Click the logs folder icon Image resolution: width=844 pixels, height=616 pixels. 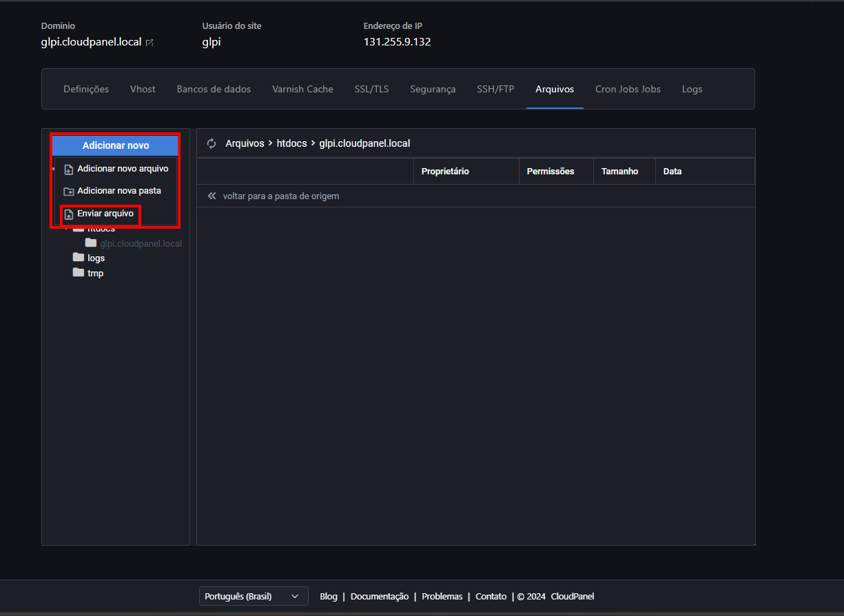click(x=79, y=258)
